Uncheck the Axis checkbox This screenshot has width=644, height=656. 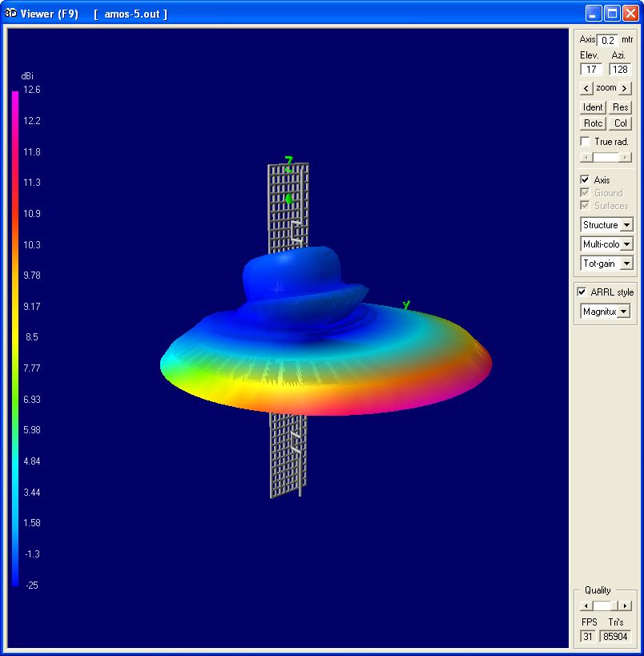[586, 180]
